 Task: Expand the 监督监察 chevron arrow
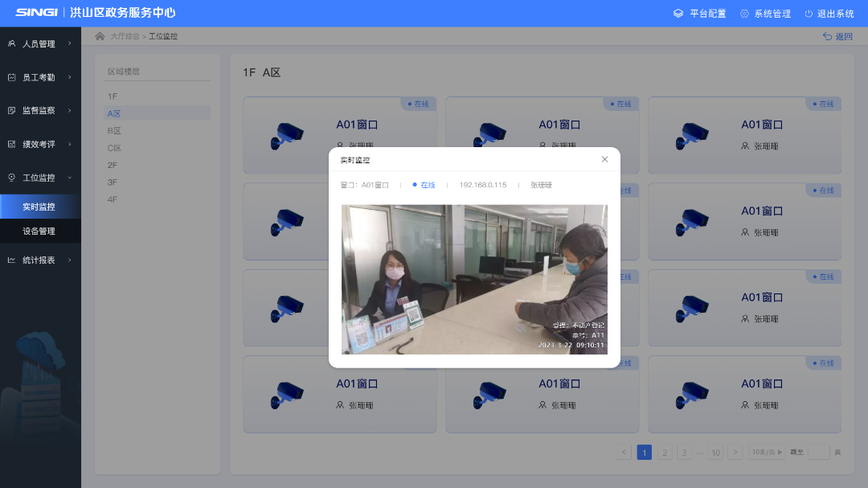point(70,110)
